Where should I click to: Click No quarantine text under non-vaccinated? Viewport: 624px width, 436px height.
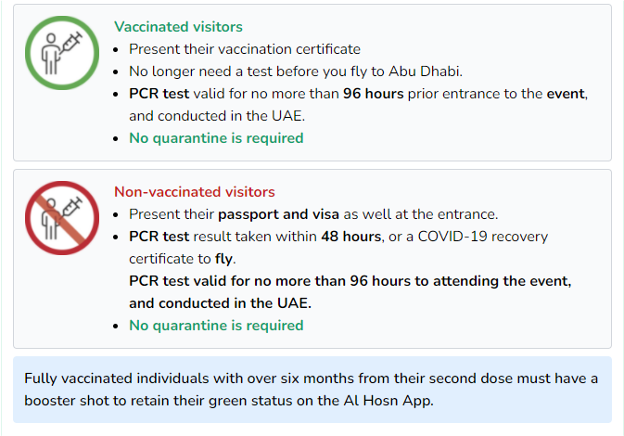point(216,325)
